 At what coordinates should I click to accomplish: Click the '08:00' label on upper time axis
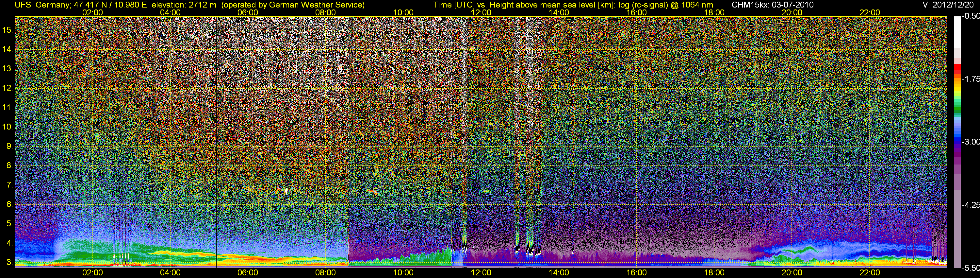326,12
